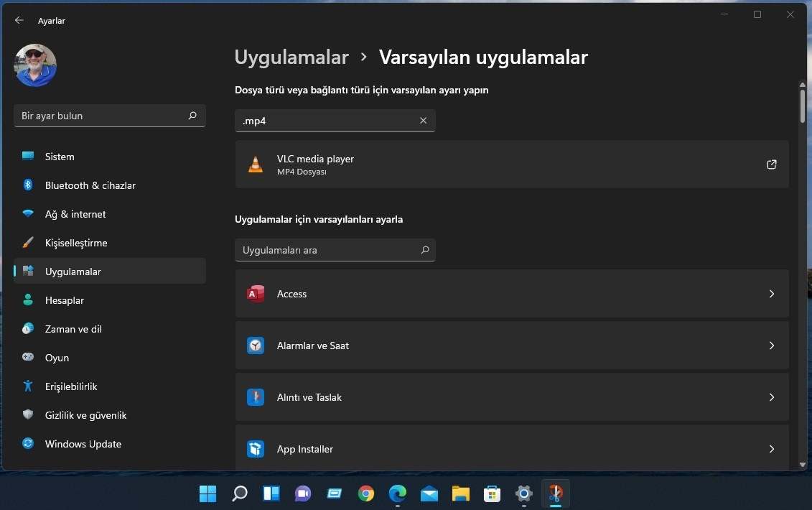Click the Alarmlar ve Saat icon

click(x=256, y=346)
